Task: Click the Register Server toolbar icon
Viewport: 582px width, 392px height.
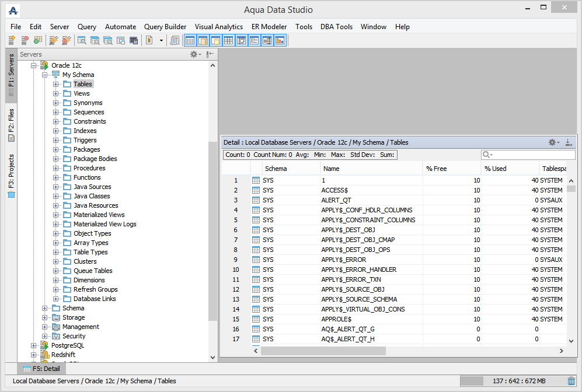Action: point(12,40)
